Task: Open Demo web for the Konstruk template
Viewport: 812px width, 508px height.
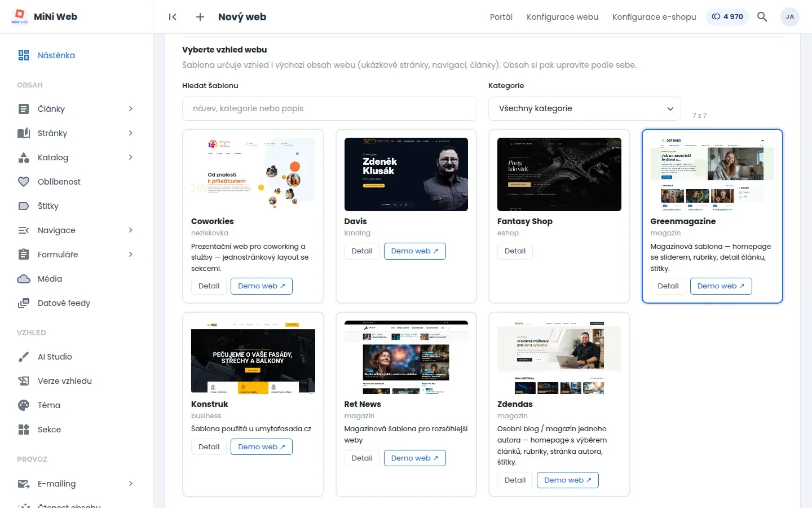Action: pos(262,447)
